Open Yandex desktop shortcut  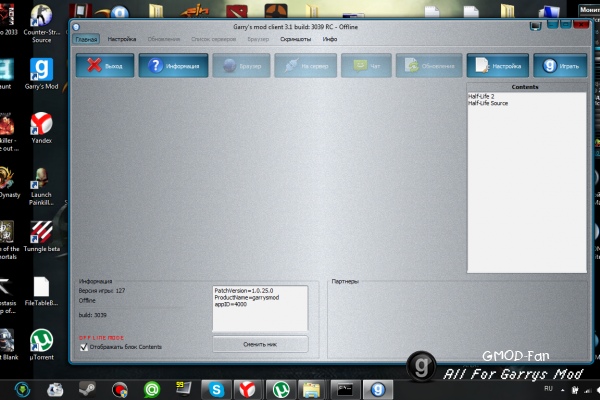pos(41,127)
